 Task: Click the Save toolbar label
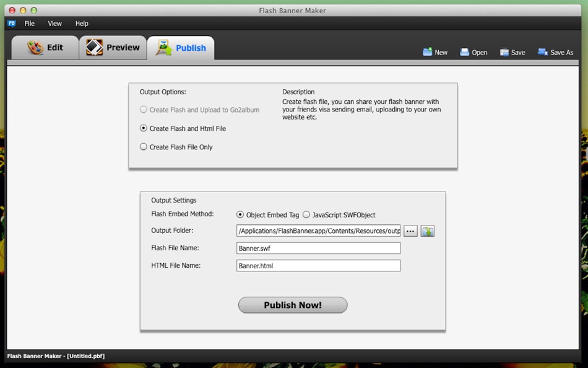[518, 53]
